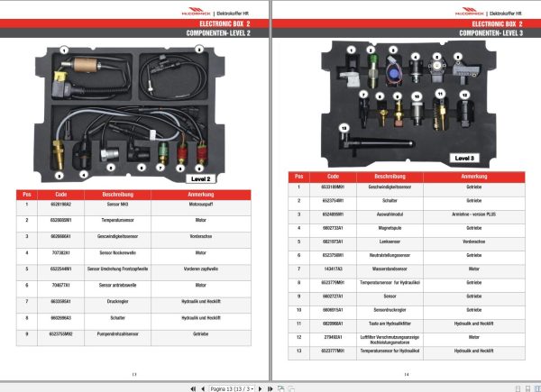Viewport: 541px width, 392px height.
Task: Click the 'Beschreibung' header in Level 2 table
Action: pyautogui.click(x=117, y=195)
